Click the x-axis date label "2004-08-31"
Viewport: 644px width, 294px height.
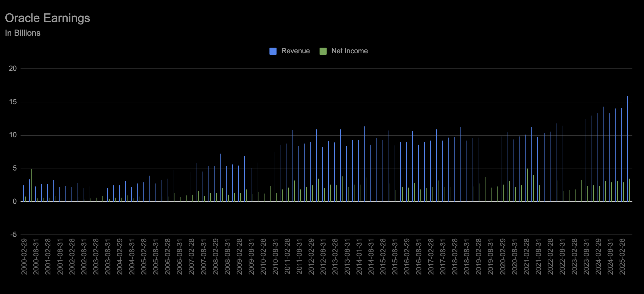click(132, 257)
